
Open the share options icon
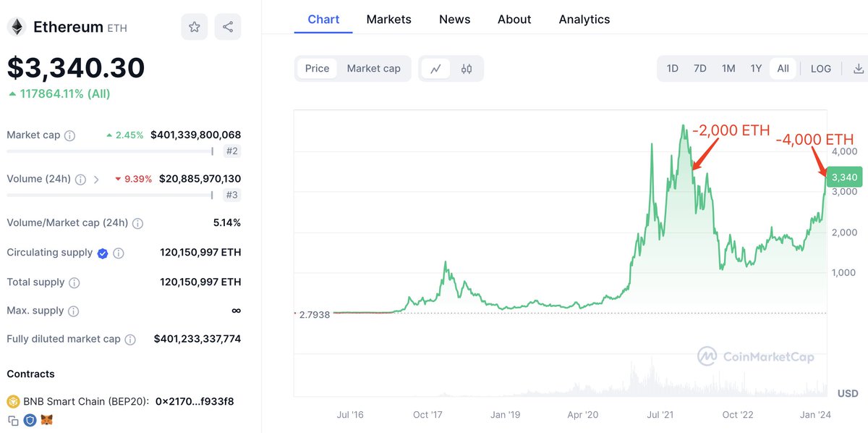pos(228,27)
